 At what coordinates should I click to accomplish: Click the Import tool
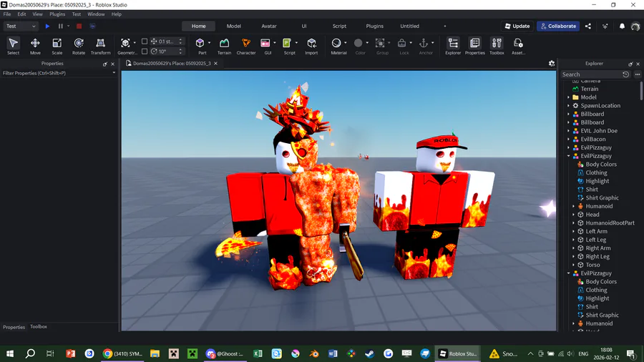click(x=311, y=46)
